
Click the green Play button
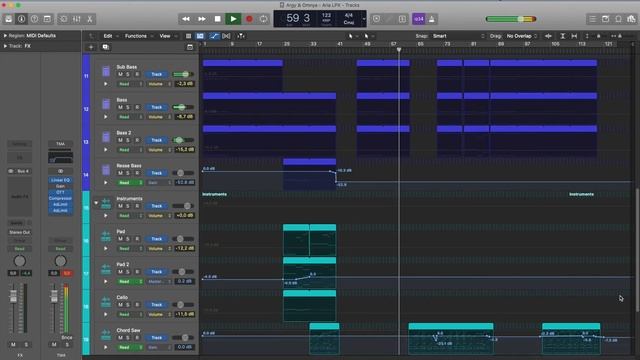tap(233, 19)
